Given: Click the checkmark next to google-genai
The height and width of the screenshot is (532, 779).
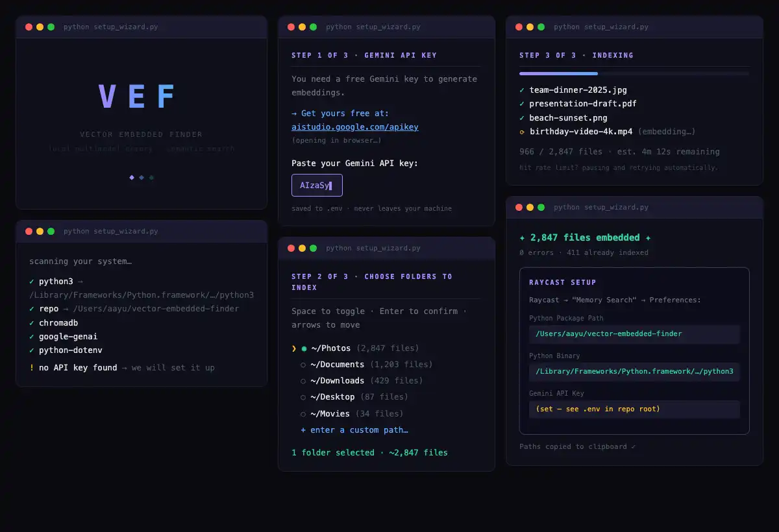Looking at the screenshot, I should click(32, 337).
